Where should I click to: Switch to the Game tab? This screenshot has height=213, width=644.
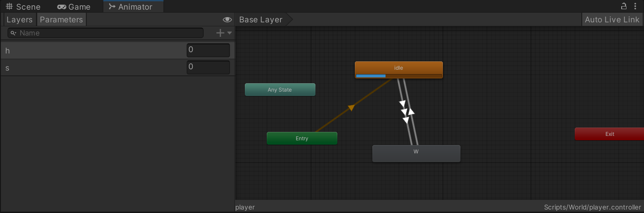pyautogui.click(x=74, y=7)
